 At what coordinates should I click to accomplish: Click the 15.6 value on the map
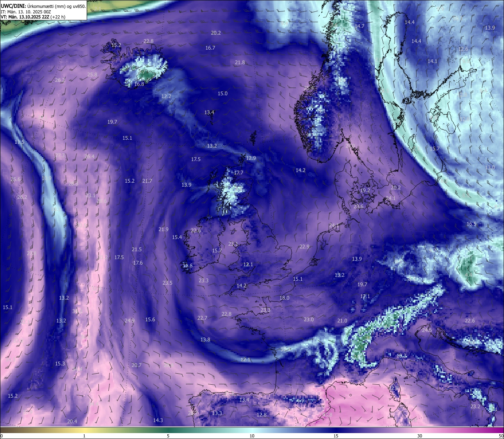[x=150, y=319]
